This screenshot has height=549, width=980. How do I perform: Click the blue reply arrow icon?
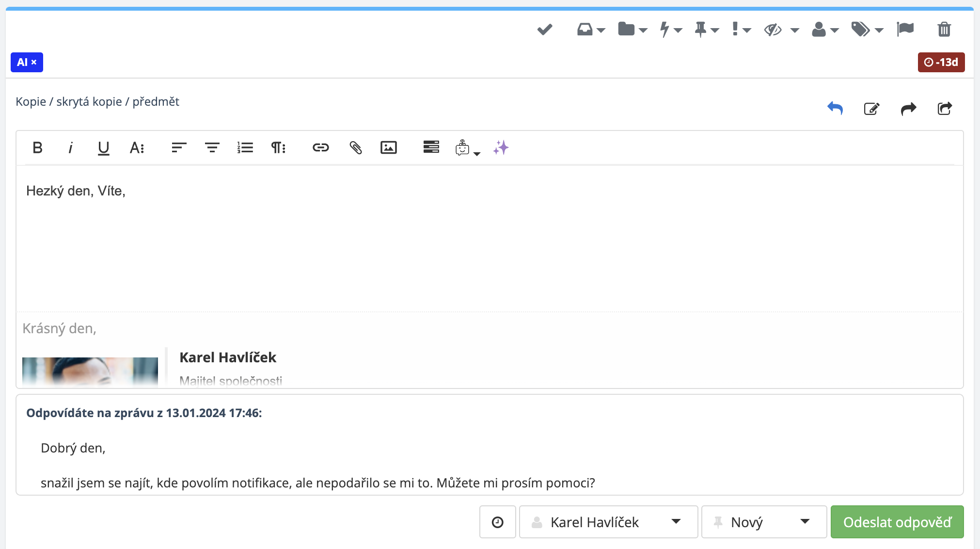tap(835, 108)
